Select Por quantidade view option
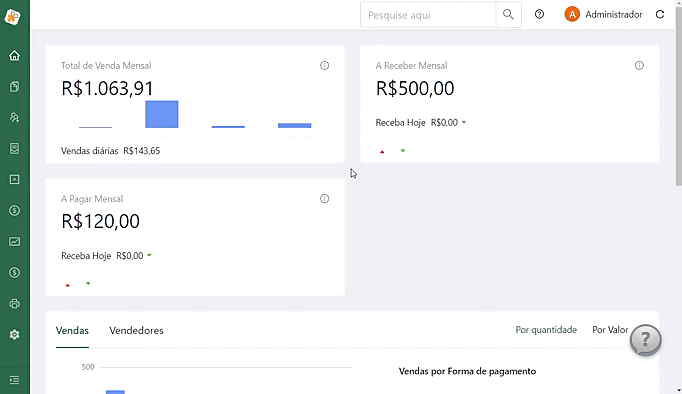 point(546,330)
